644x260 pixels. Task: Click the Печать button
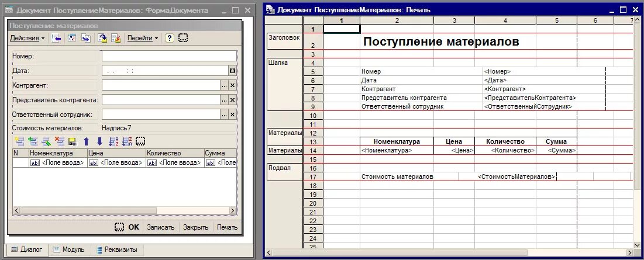pyautogui.click(x=227, y=227)
